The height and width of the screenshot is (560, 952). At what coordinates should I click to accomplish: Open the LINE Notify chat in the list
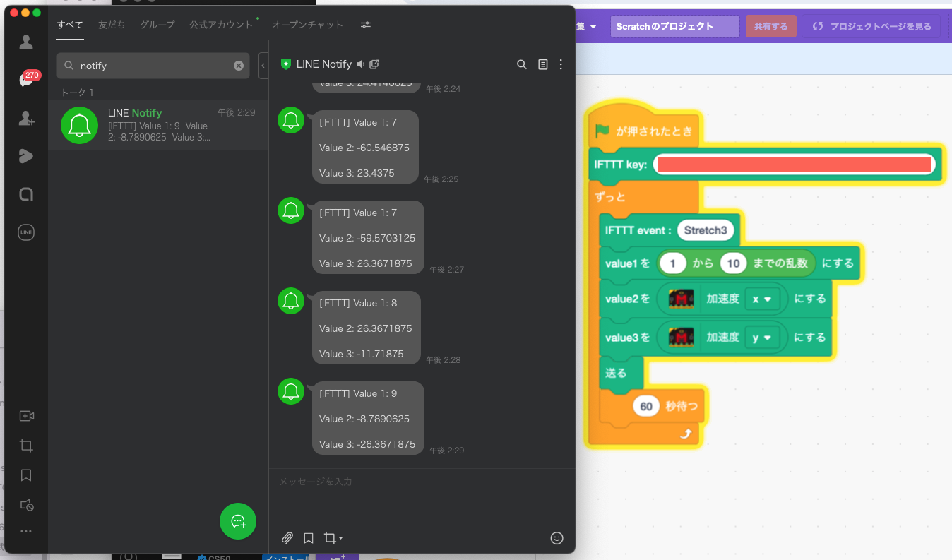point(158,125)
